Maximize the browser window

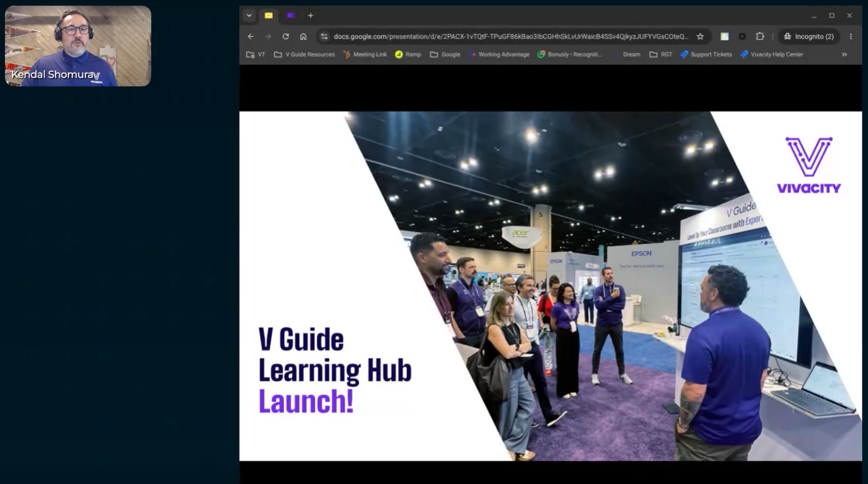[832, 16]
